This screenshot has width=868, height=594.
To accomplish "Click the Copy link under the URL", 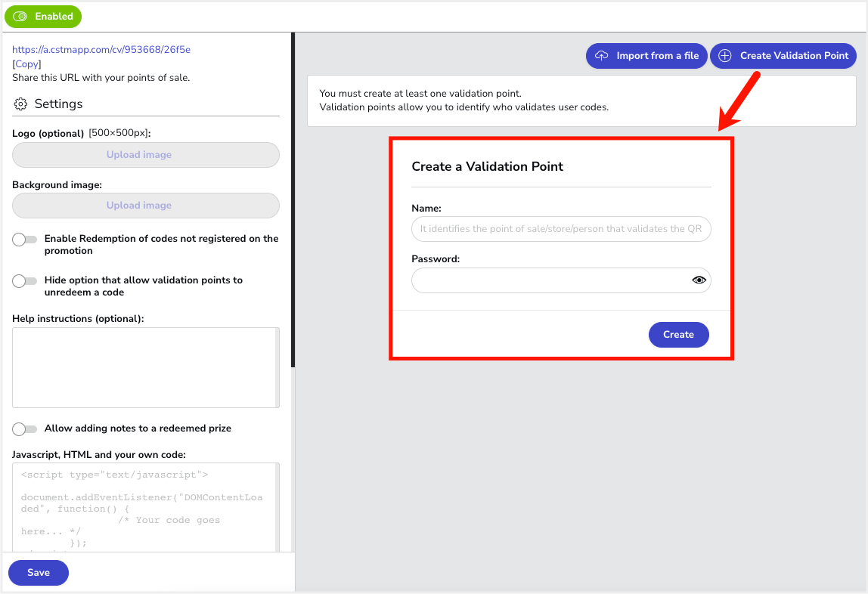I will click(x=27, y=63).
